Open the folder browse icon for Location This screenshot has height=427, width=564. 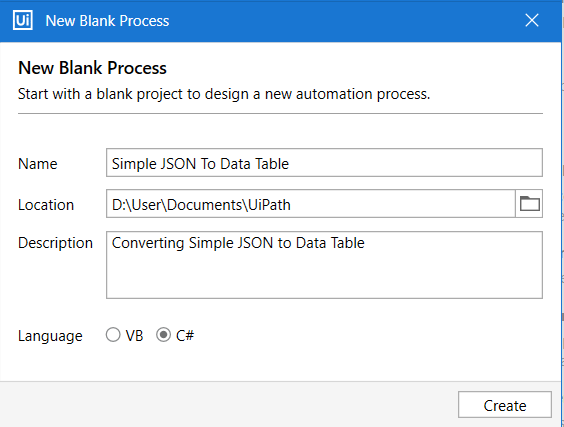tap(529, 204)
